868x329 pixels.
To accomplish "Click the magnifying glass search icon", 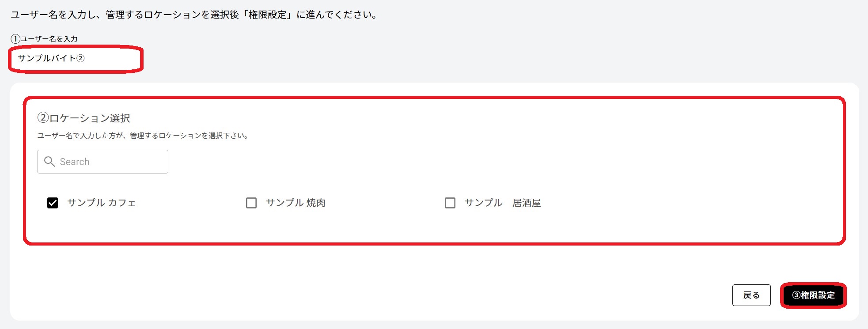I will click(49, 162).
